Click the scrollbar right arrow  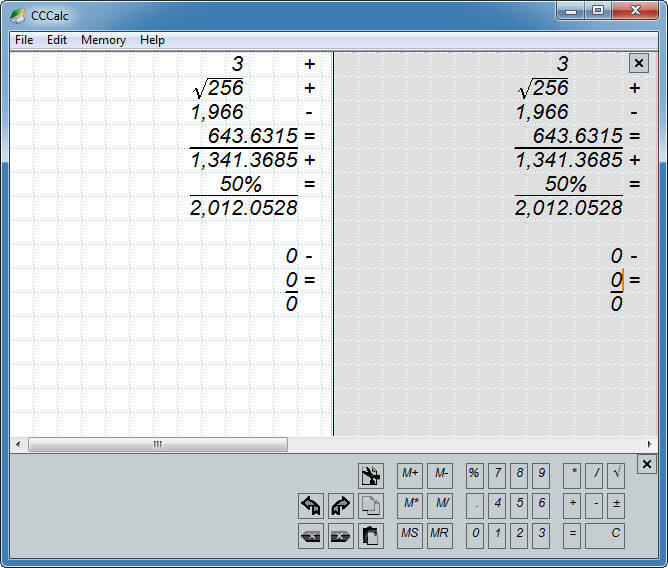pyautogui.click(x=649, y=444)
